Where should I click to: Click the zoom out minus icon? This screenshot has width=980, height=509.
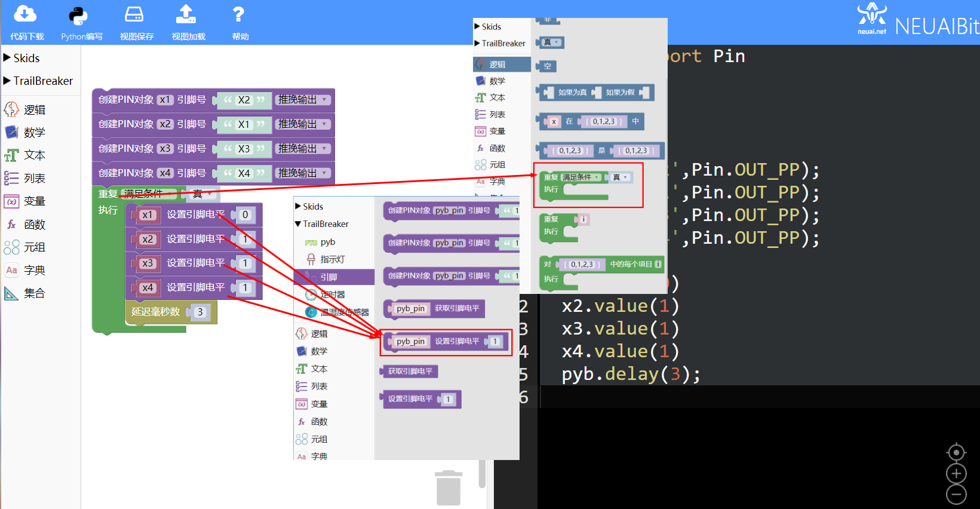(956, 494)
